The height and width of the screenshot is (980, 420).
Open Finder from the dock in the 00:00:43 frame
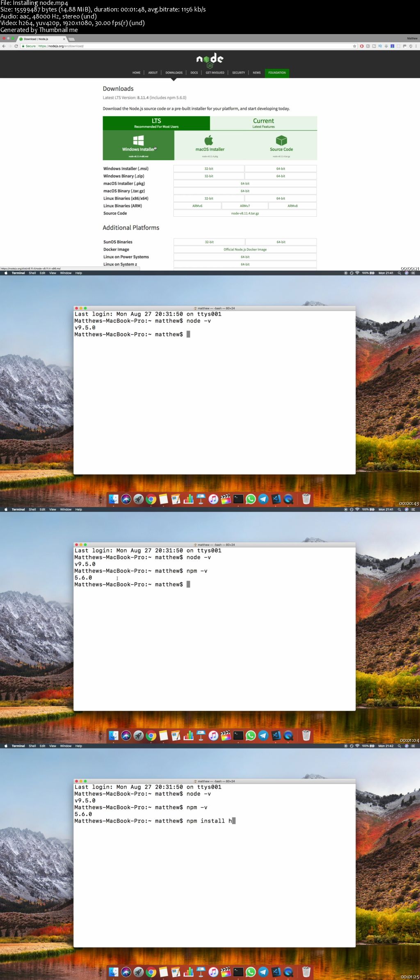tap(114, 499)
